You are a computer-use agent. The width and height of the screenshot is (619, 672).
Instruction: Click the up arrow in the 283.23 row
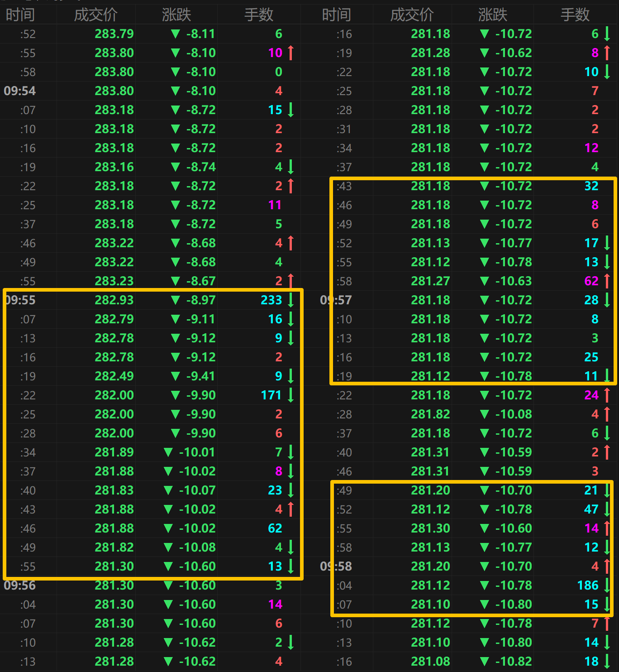[x=291, y=281]
